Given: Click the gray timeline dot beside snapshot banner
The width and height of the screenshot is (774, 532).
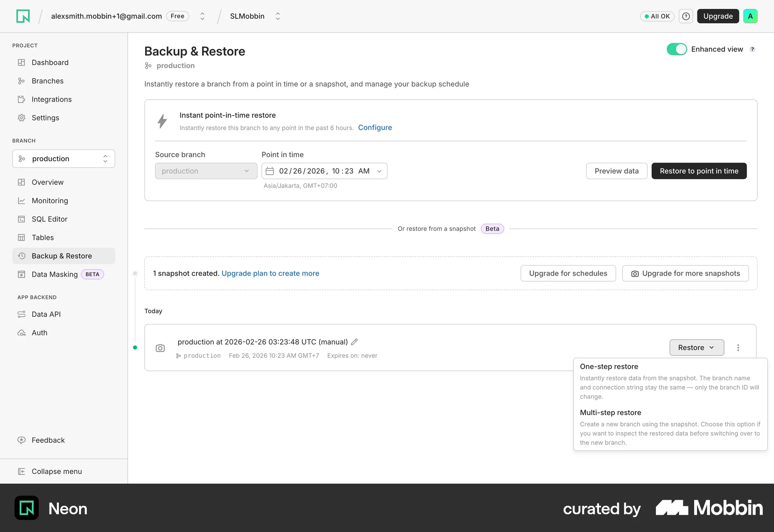Looking at the screenshot, I should [135, 273].
